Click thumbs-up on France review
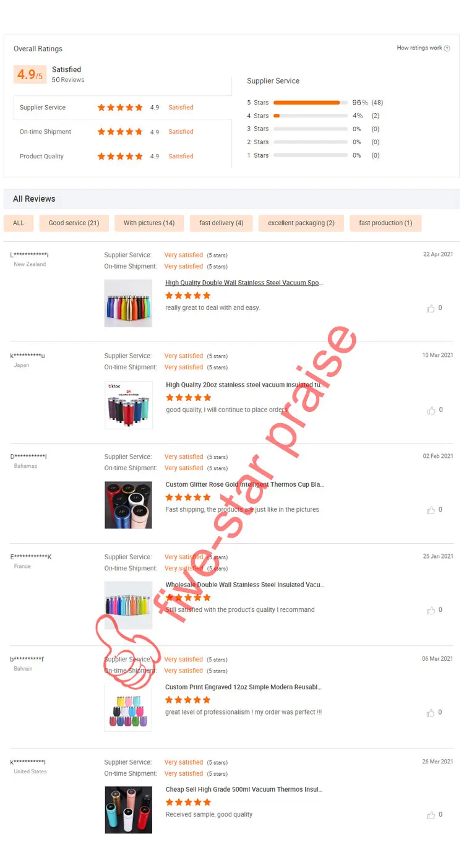The height and width of the screenshot is (868, 464). tap(431, 611)
